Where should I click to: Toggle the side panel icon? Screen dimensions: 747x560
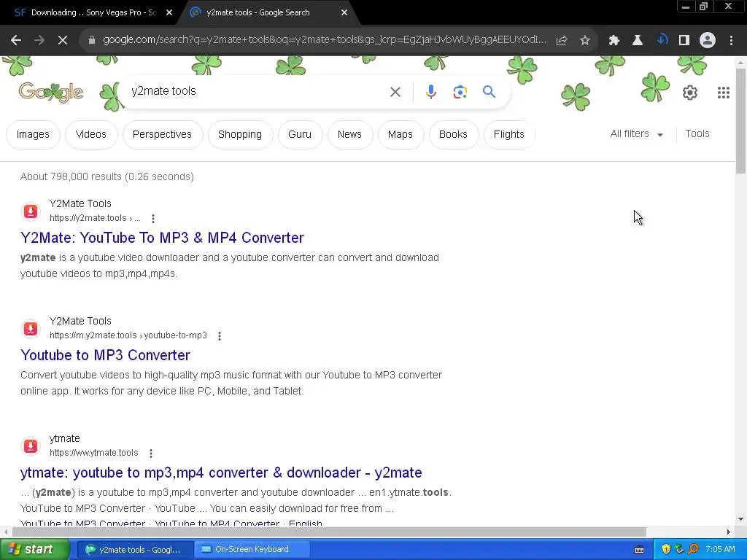click(x=684, y=41)
